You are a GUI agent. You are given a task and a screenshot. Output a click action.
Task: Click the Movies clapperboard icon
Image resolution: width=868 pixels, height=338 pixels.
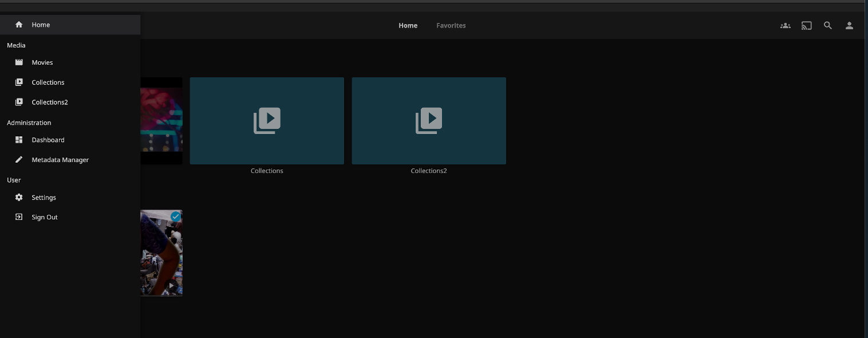click(x=19, y=62)
